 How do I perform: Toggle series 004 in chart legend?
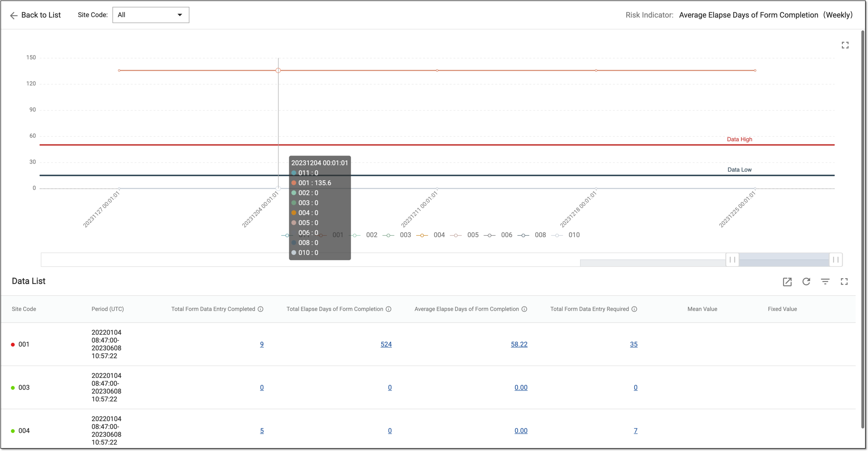(x=431, y=235)
